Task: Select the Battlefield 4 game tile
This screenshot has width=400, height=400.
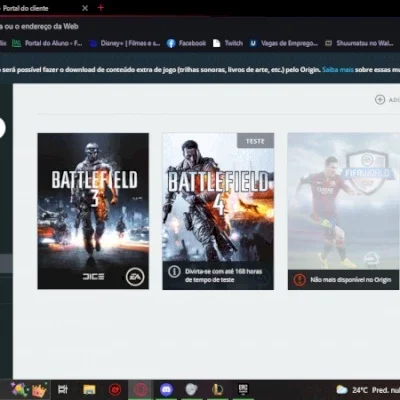Action: tap(218, 211)
